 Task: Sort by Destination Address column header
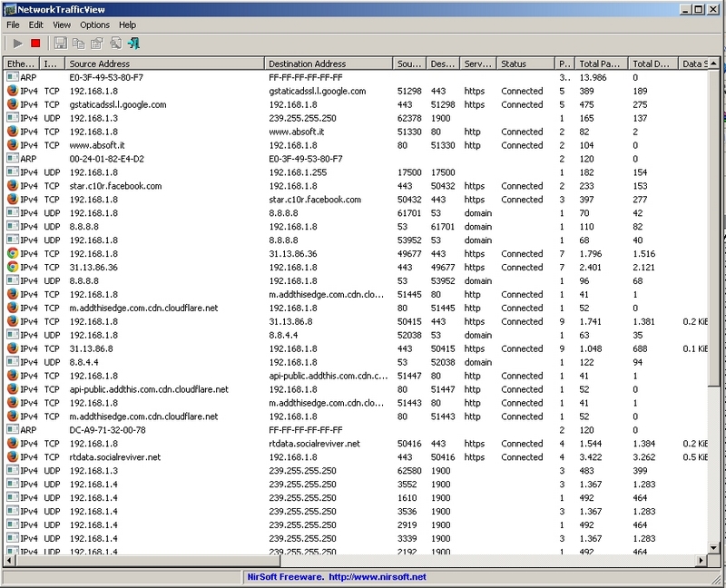tap(329, 64)
